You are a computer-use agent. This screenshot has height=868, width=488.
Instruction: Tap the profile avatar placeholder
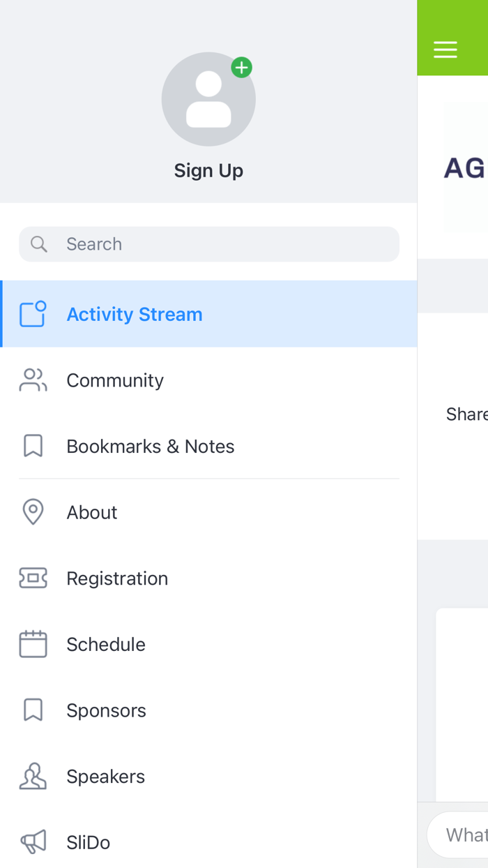click(x=208, y=100)
